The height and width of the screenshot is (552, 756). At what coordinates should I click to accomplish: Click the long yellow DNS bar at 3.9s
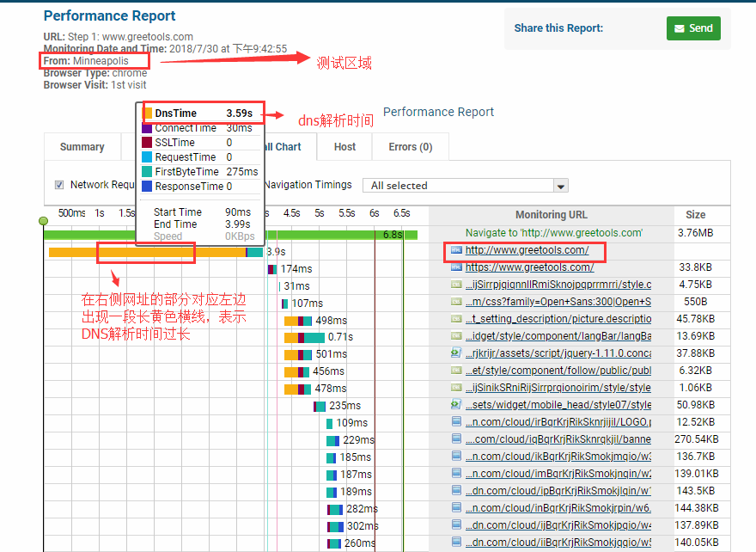146,252
